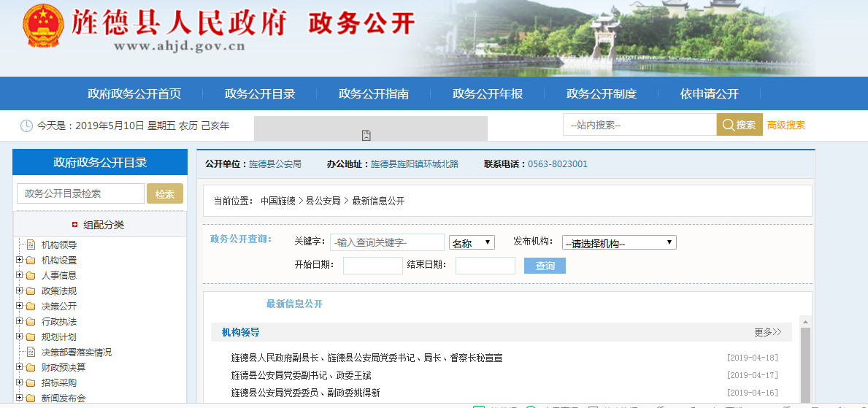Click the 开始日期 start date field
The width and height of the screenshot is (868, 408).
tap(372, 266)
